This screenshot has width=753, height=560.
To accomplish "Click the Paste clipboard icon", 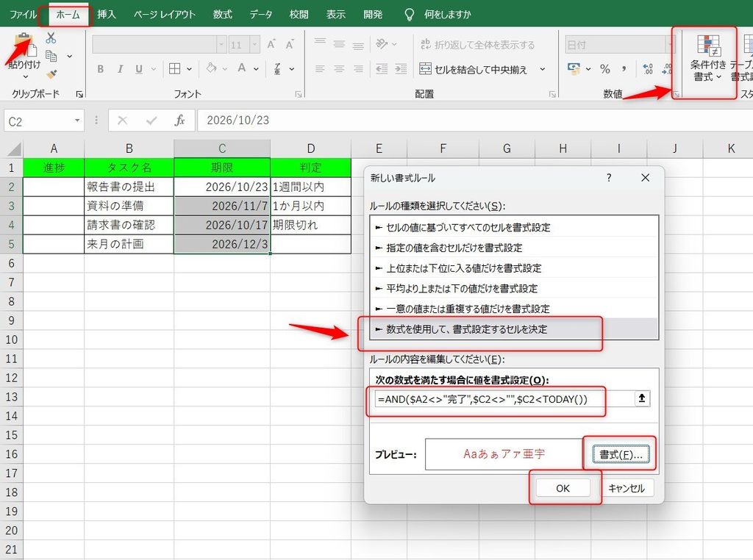I will (x=23, y=45).
